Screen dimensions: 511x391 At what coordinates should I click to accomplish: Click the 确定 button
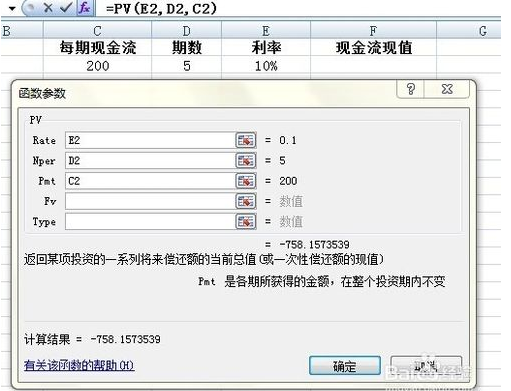345,366
